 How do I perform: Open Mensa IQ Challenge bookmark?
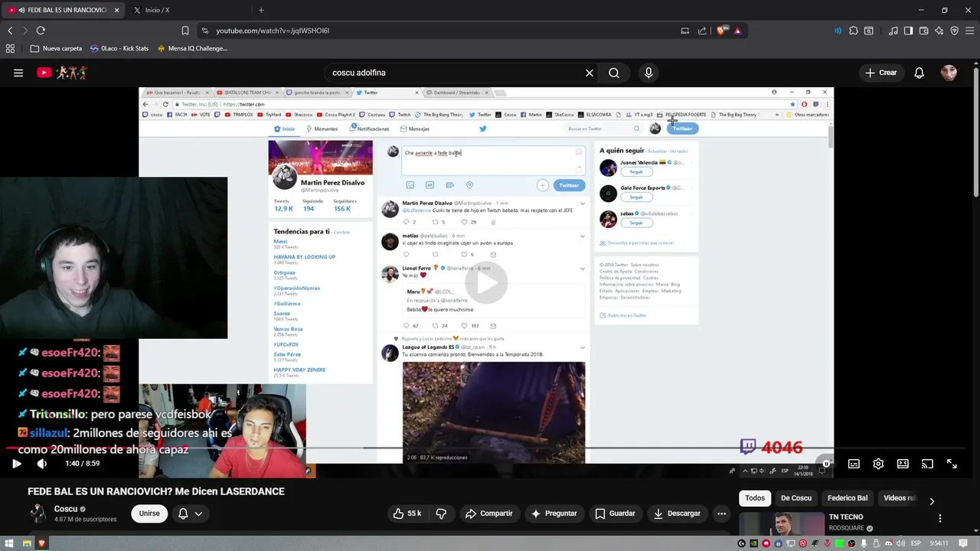[192, 48]
